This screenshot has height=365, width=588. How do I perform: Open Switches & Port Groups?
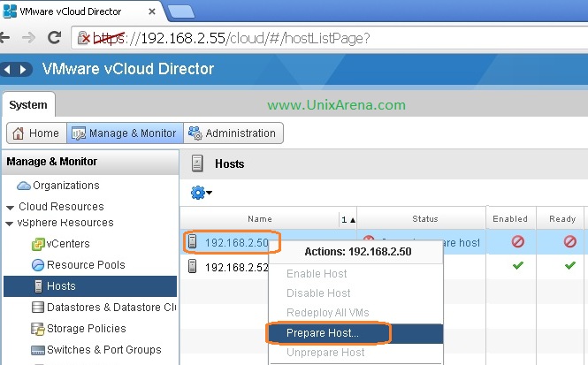click(x=103, y=350)
